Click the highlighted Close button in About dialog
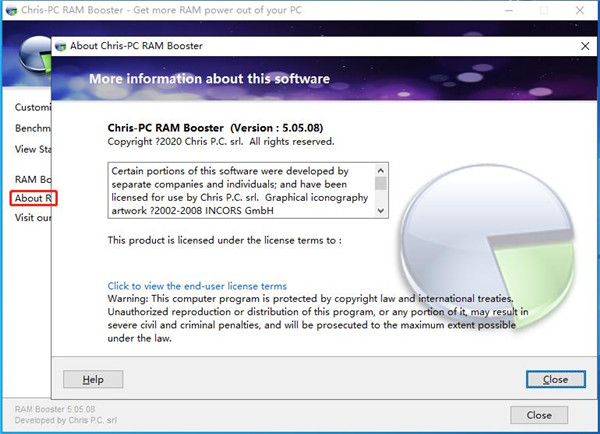 (x=556, y=379)
